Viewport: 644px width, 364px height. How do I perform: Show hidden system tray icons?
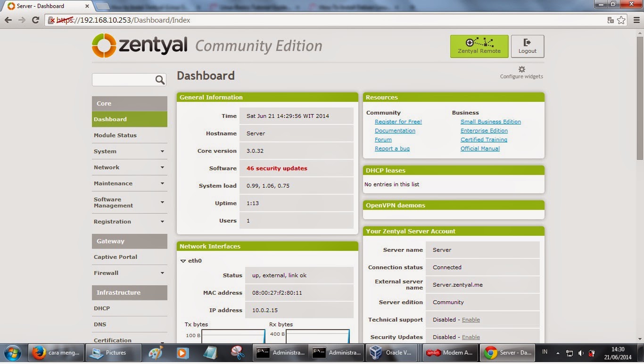point(558,353)
